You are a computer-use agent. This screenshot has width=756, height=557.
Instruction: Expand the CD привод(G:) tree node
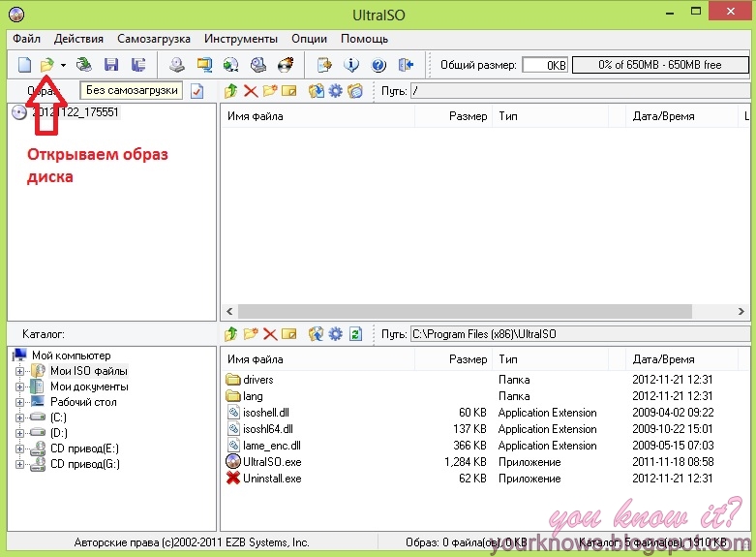19,464
